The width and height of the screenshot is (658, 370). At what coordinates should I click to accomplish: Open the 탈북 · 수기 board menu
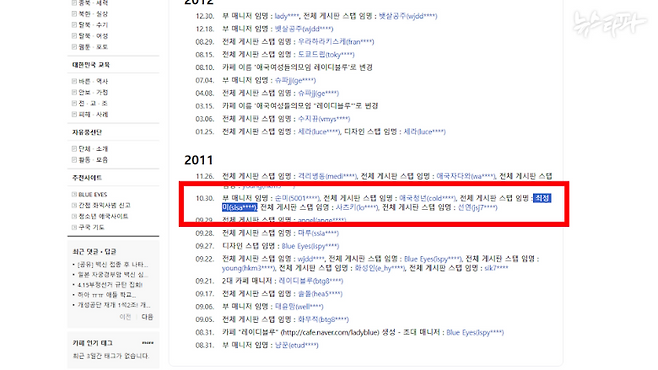tap(93, 25)
